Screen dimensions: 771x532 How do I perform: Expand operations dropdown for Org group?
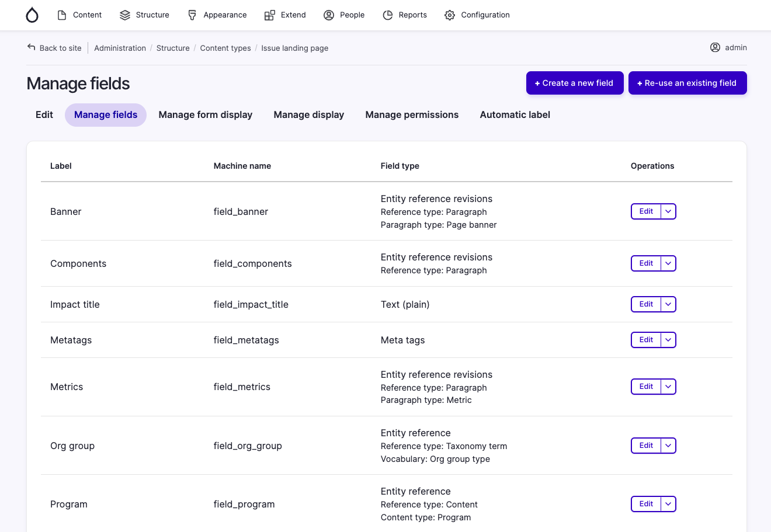668,446
